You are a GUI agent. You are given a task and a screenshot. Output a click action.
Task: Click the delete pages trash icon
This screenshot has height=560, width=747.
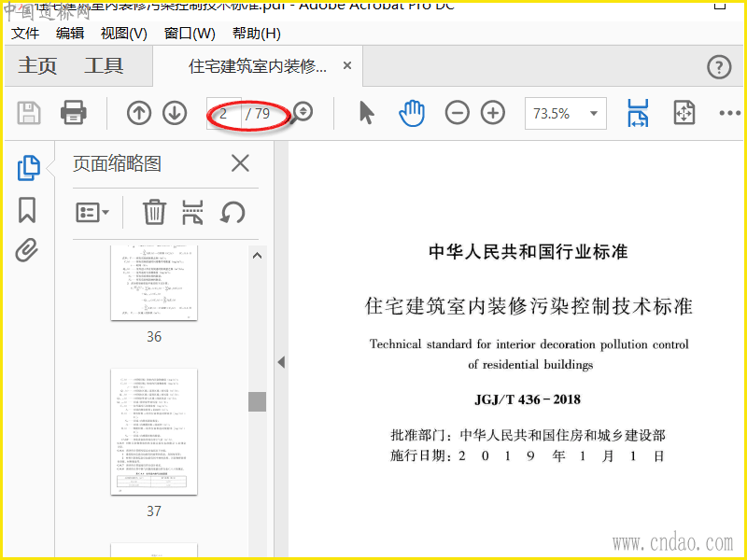(x=154, y=212)
